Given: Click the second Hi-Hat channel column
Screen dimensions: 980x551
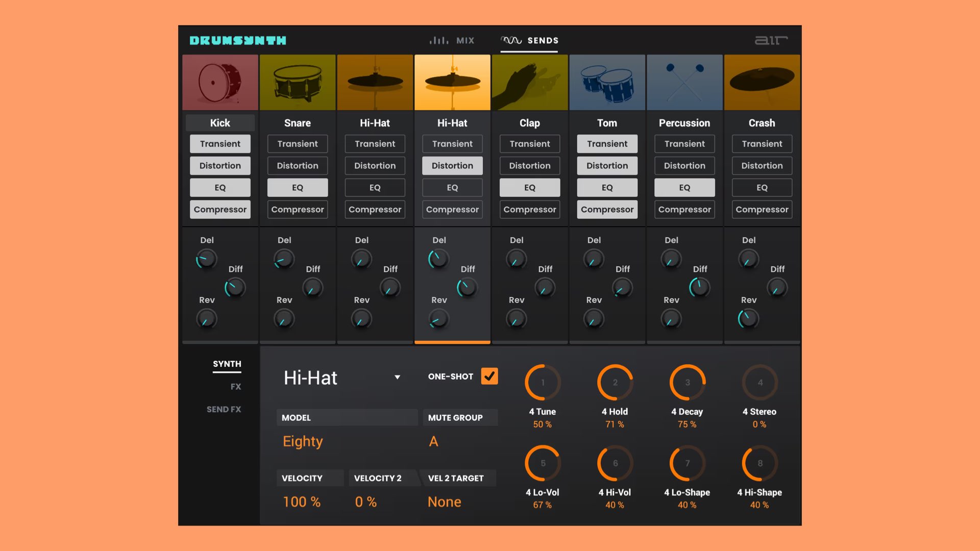Looking at the screenshot, I should pyautogui.click(x=452, y=82).
